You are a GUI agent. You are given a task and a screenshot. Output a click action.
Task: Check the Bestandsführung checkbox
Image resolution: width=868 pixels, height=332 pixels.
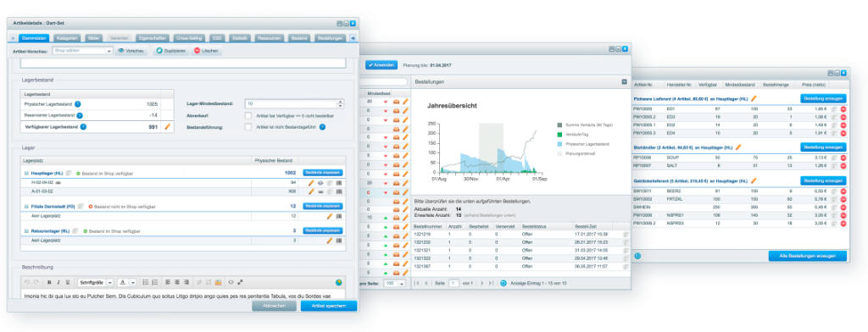click(x=248, y=127)
